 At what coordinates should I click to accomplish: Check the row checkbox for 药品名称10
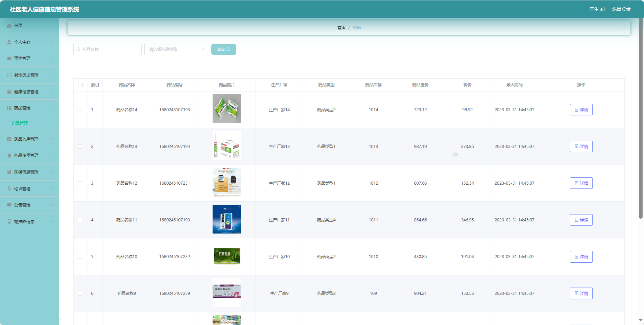click(80, 257)
